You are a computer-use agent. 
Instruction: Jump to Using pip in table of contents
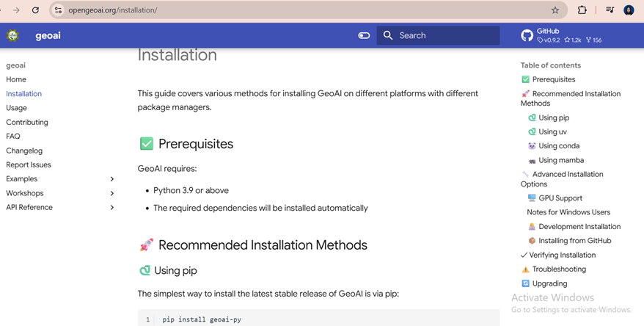click(x=554, y=117)
